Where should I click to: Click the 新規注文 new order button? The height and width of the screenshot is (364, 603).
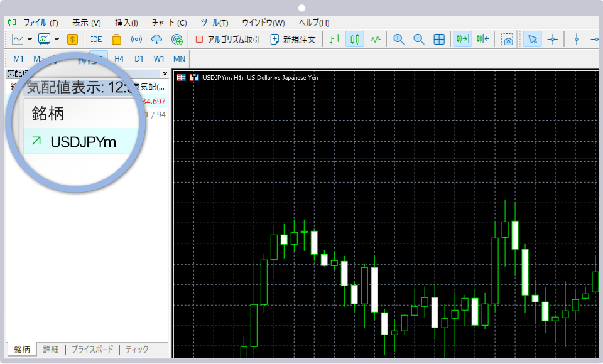click(293, 39)
